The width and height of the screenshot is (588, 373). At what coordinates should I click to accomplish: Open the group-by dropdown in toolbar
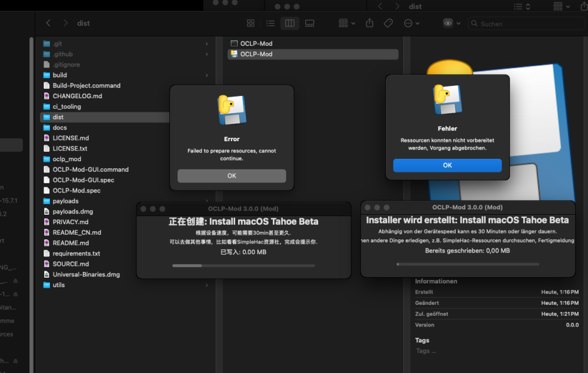pos(346,24)
